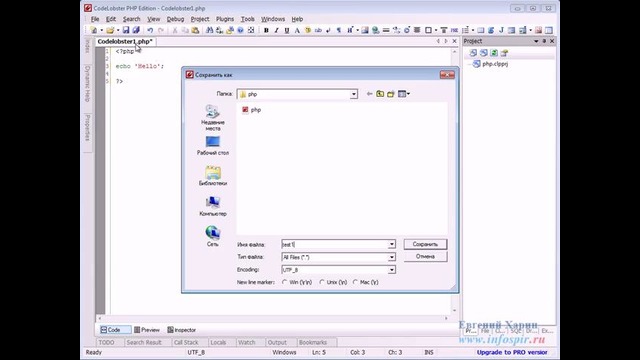The height and width of the screenshot is (360, 640).
Task: Expand the Encoding UTF_8 dropdown
Action: 391,270
